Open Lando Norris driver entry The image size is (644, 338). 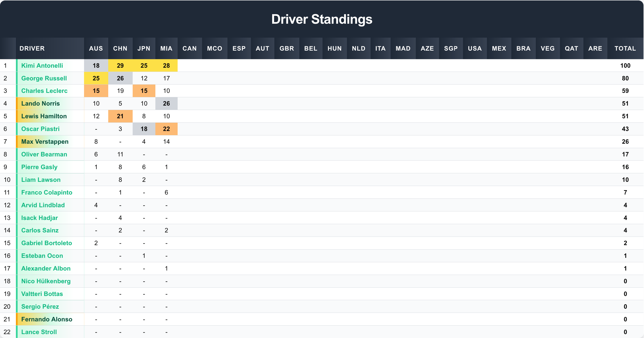41,103
